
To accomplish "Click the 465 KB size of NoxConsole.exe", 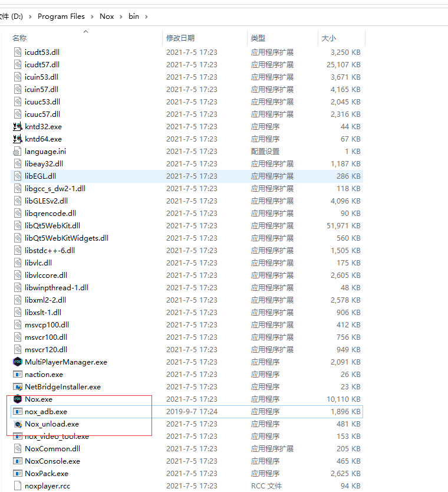I will (348, 461).
